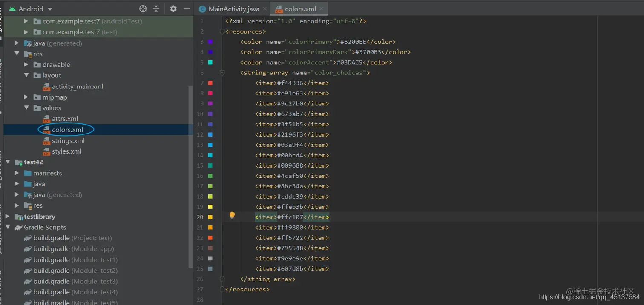The height and width of the screenshot is (305, 644).
Task: Place cursor on #ffc107 item line
Action: click(x=292, y=217)
